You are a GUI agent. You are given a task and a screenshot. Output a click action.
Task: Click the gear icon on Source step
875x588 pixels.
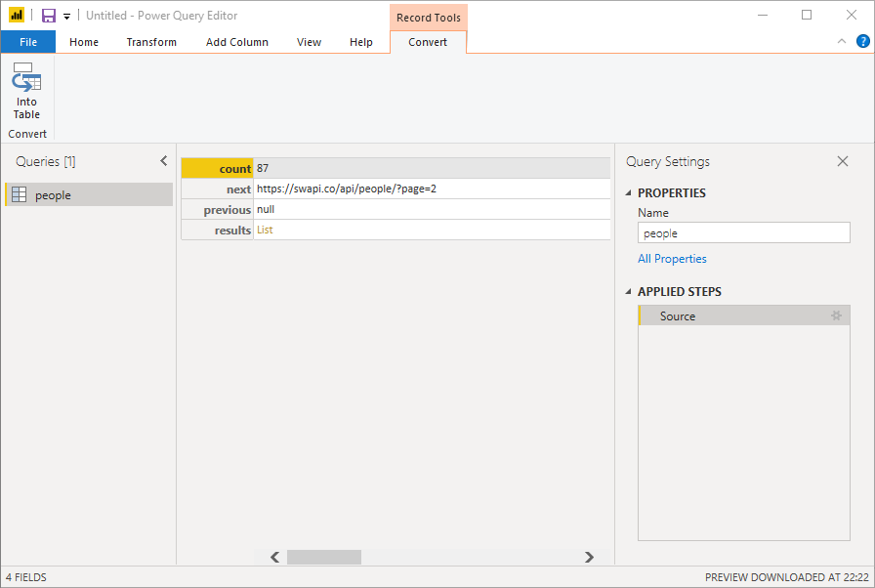pyautogui.click(x=836, y=315)
